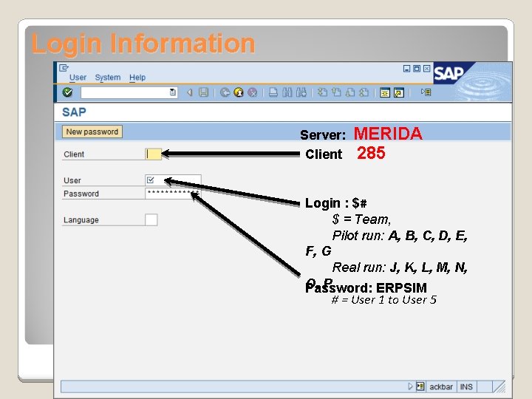
Task: Open the System menu
Action: [x=108, y=78]
